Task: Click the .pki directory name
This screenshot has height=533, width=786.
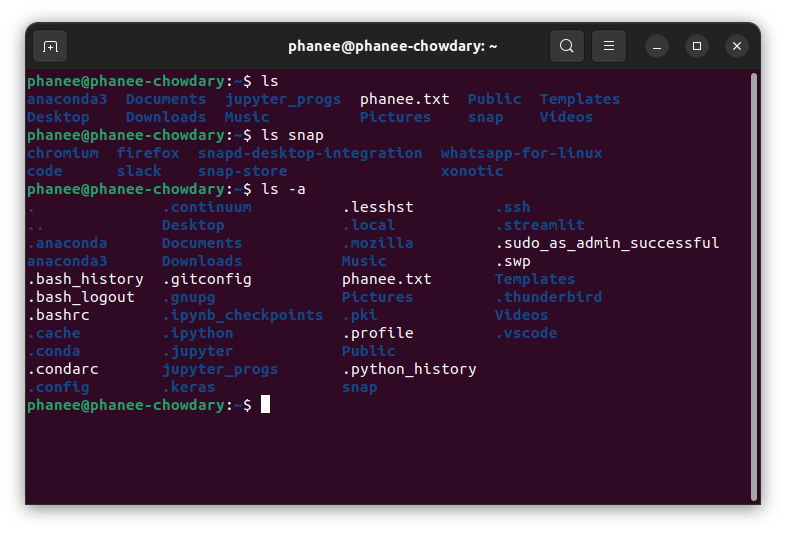Action: click(359, 315)
